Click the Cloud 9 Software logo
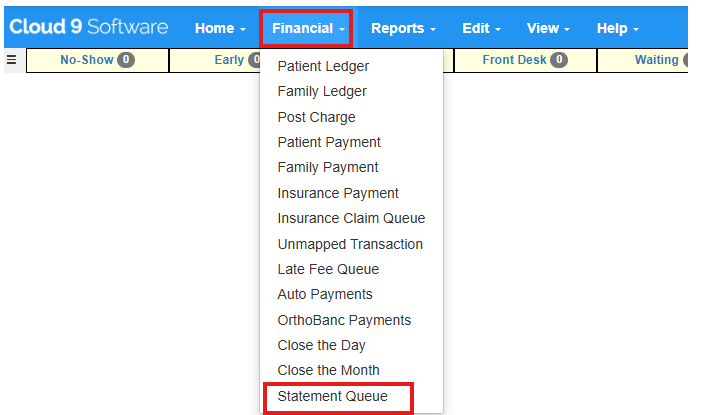This screenshot has height=415, width=703. point(89,27)
